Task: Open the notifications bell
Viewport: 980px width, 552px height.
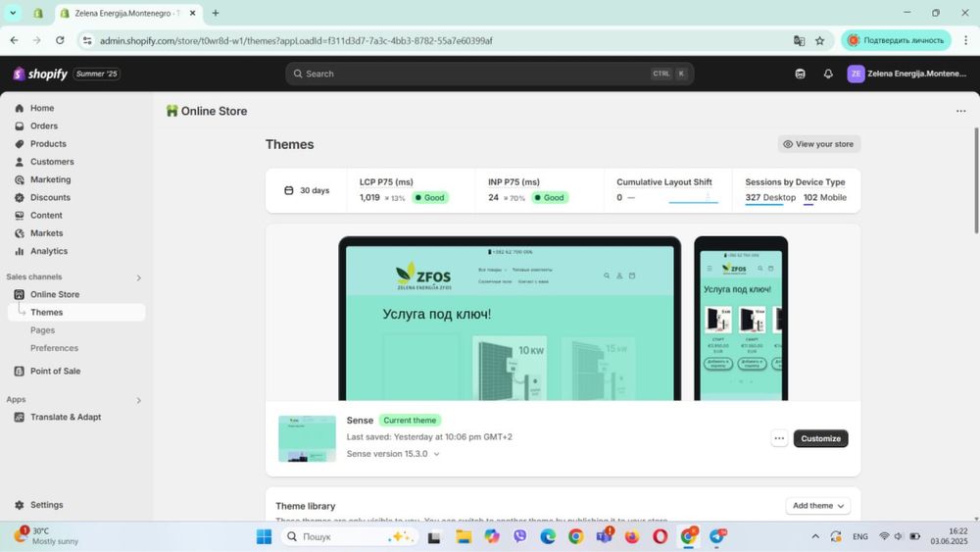Action: (x=828, y=74)
